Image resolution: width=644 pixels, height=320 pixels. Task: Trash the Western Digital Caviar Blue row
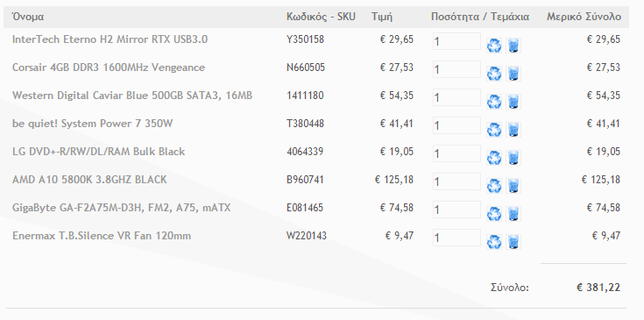[x=513, y=102]
